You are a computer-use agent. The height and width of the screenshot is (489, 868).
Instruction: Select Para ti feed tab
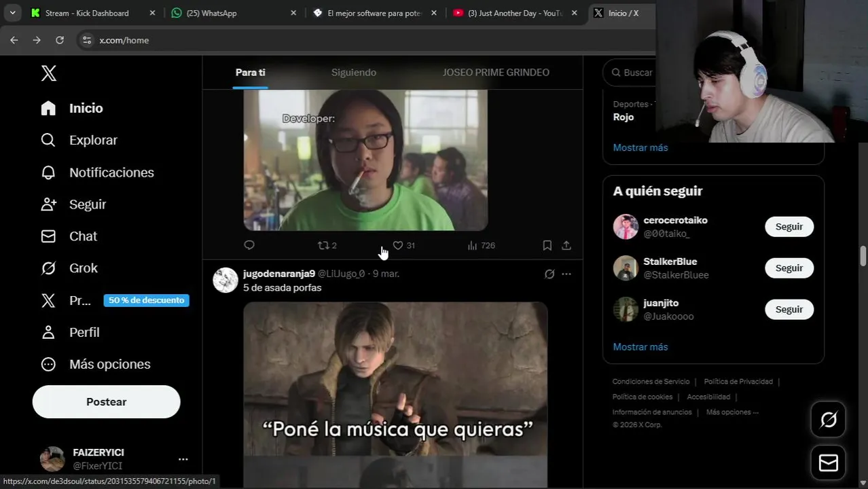251,72
